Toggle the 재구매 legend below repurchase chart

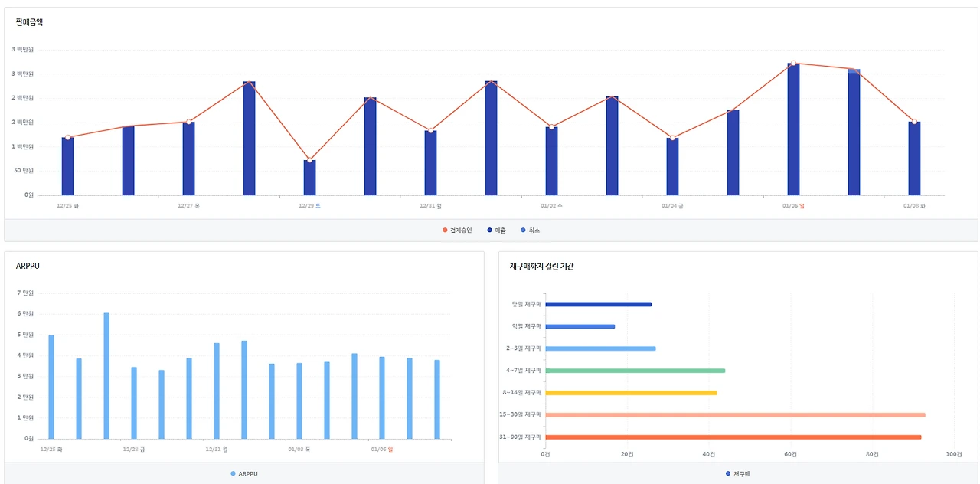point(737,474)
